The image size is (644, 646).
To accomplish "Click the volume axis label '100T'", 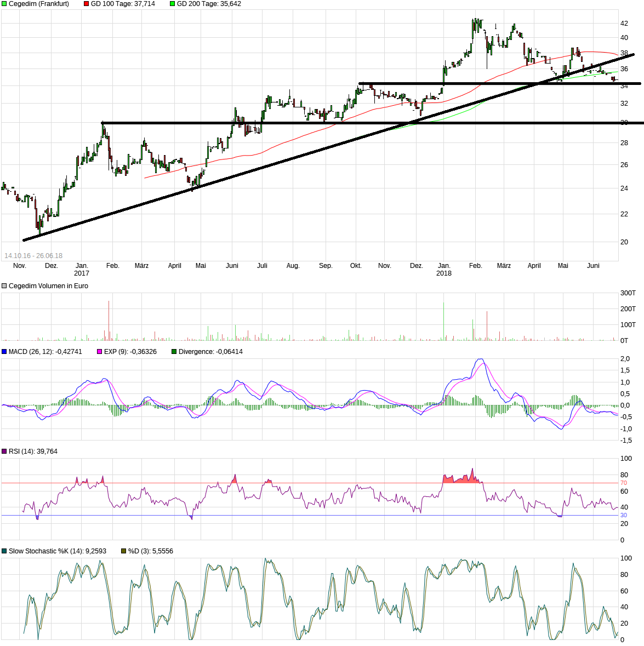I will click(x=628, y=325).
